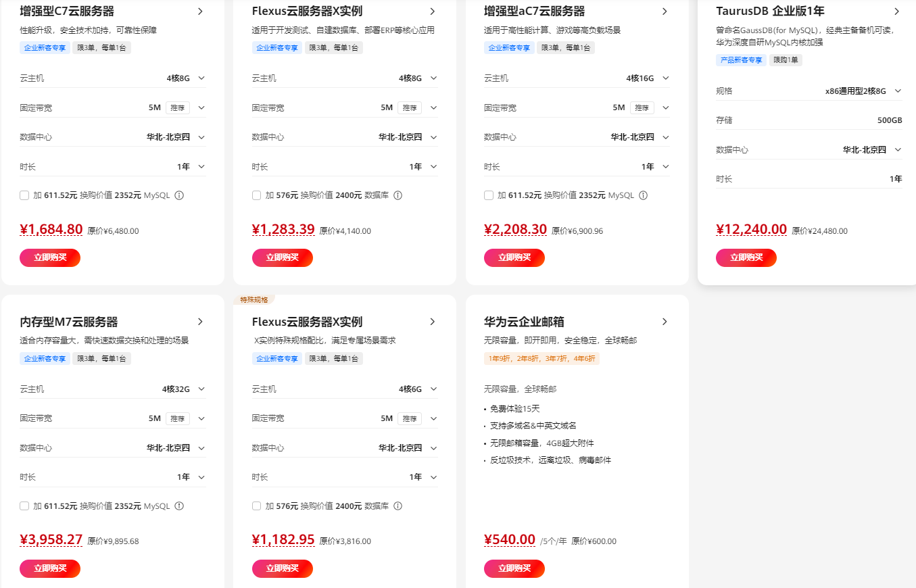Click 立即购买 under the ¥1,684.80 price

tap(50, 258)
